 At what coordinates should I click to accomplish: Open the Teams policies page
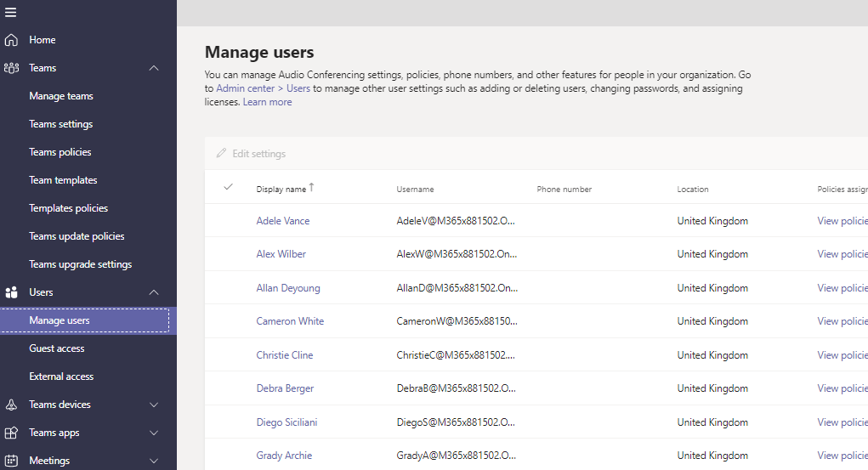pos(60,152)
